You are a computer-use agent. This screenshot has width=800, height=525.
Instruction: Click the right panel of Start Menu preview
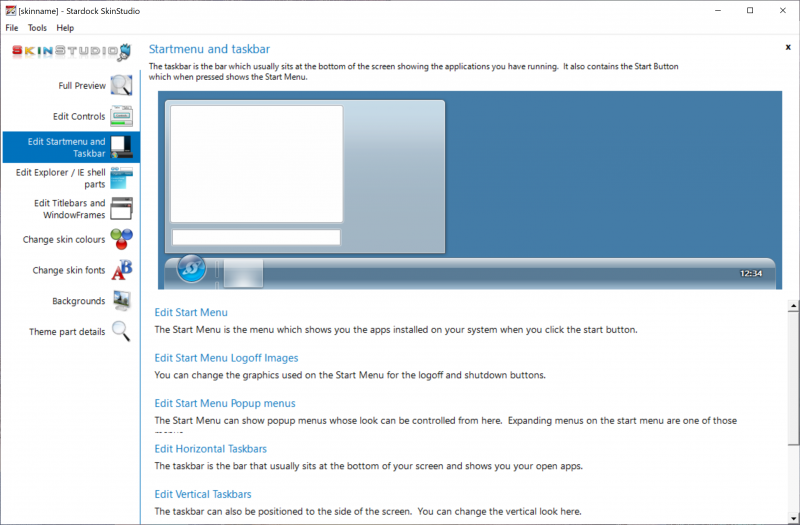tap(394, 176)
